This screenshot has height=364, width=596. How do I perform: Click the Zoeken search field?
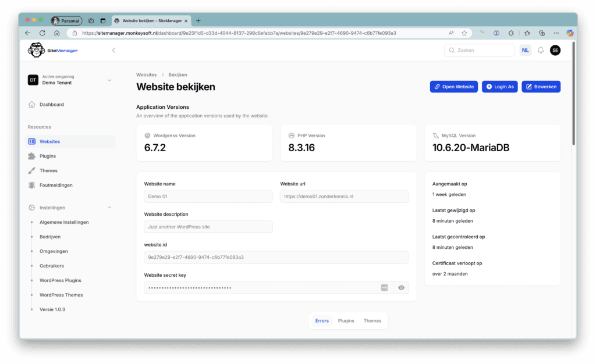[480, 51]
